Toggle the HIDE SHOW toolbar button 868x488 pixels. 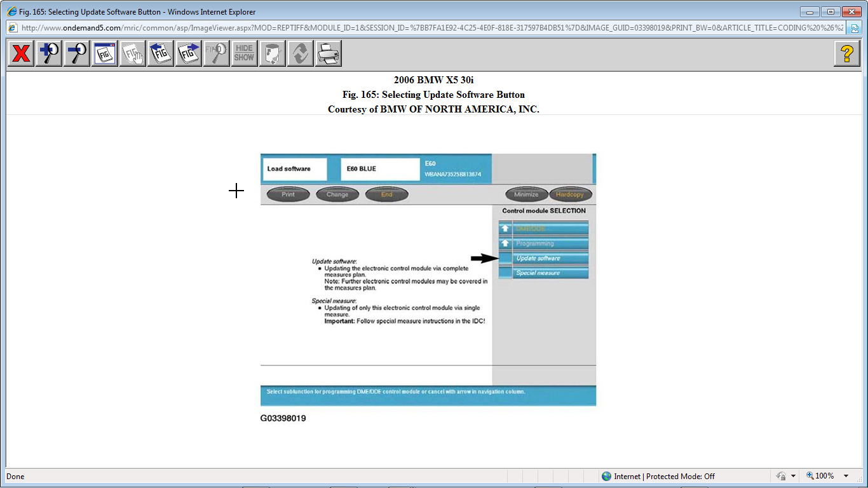coord(244,53)
